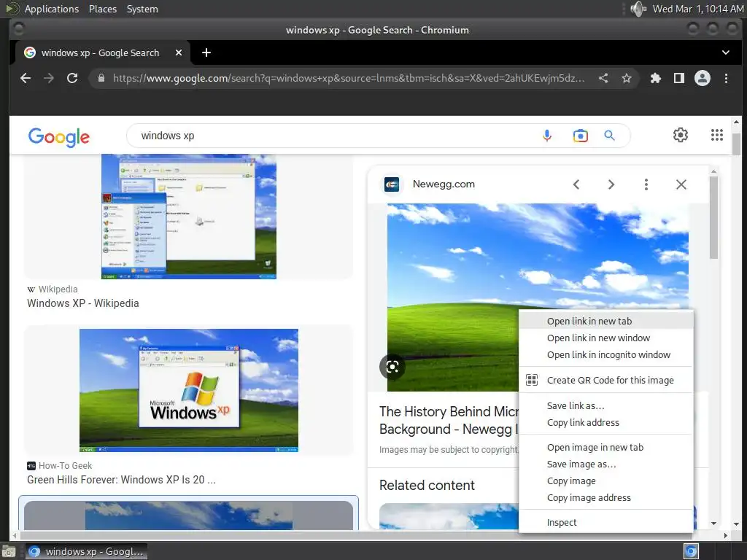Go back using the browser back arrow
The width and height of the screenshot is (747, 560).
tap(26, 78)
